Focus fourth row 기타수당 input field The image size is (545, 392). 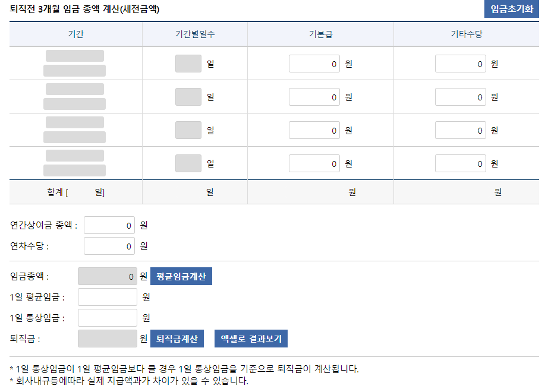[x=460, y=163]
